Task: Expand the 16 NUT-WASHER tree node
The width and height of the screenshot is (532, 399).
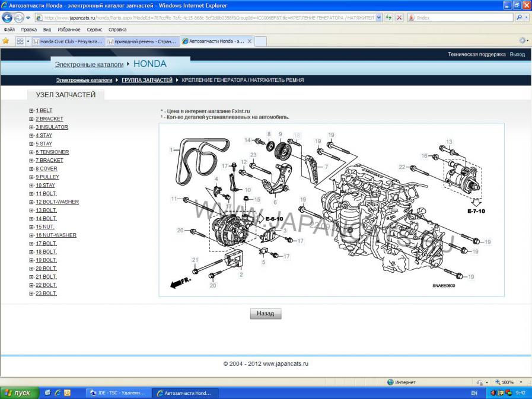Action: pyautogui.click(x=31, y=235)
